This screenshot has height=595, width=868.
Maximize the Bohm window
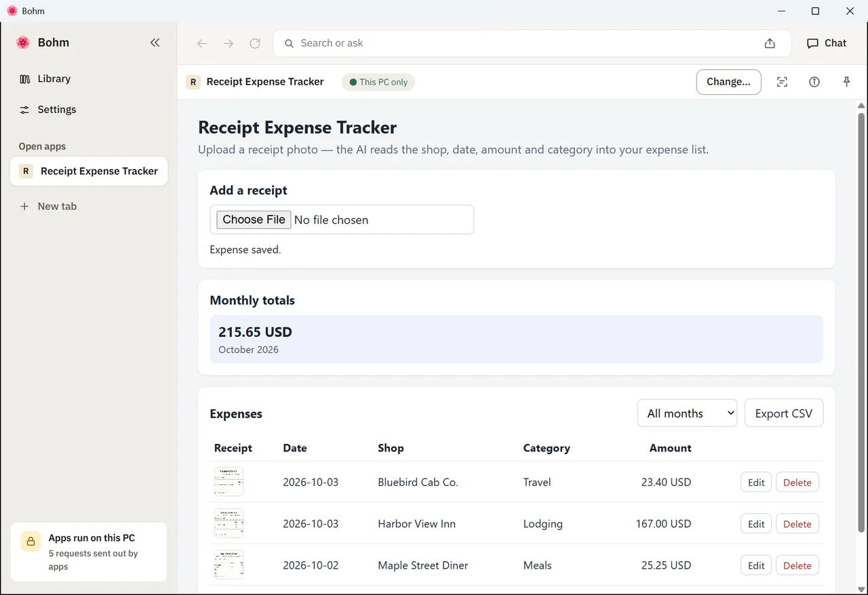(x=815, y=11)
